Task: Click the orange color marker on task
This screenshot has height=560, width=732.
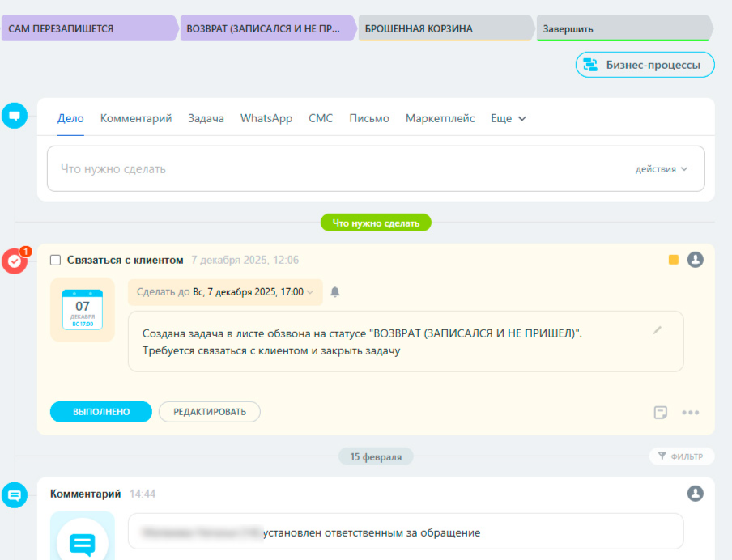Action: pyautogui.click(x=673, y=260)
